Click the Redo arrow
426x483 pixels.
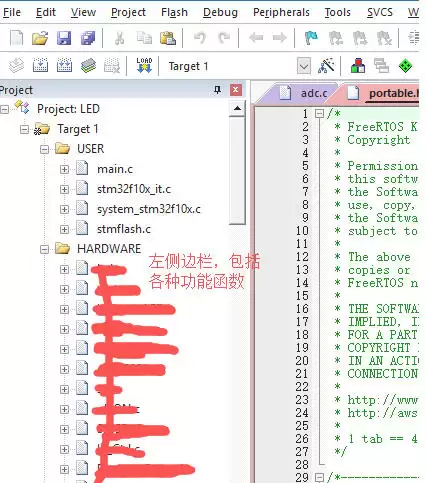[224, 38]
